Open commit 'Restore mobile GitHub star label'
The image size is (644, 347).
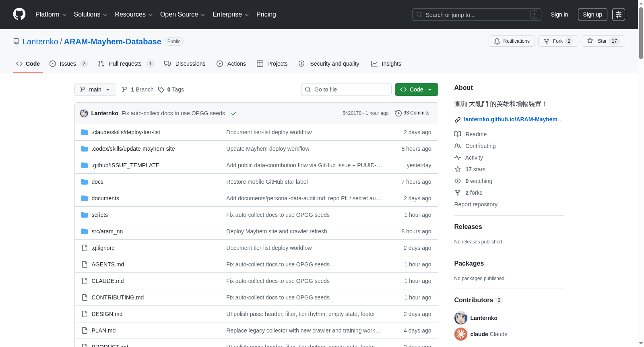267,182
